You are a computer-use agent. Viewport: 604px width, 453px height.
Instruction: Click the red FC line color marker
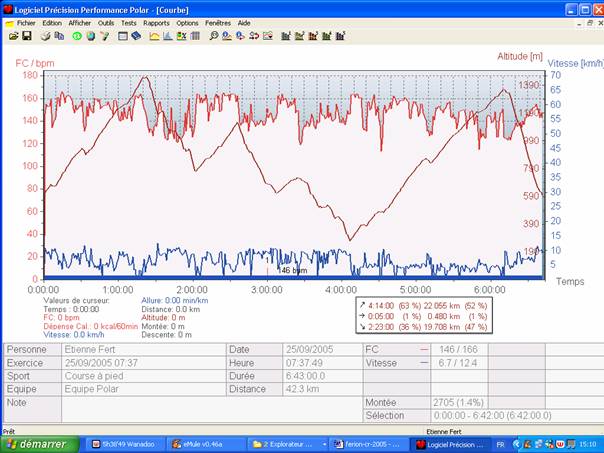(424, 350)
